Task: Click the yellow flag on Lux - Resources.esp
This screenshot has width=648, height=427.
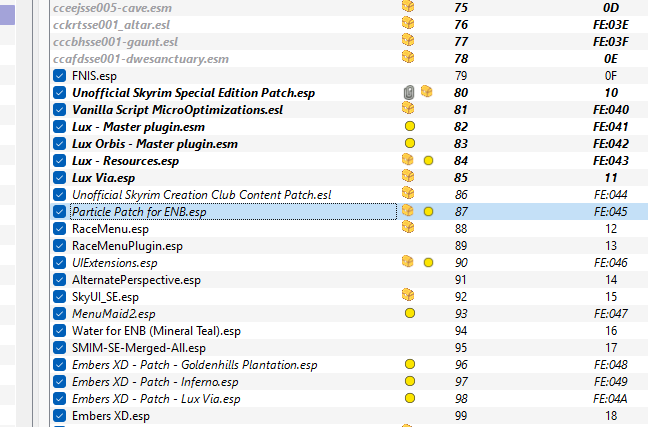Action: click(429, 160)
